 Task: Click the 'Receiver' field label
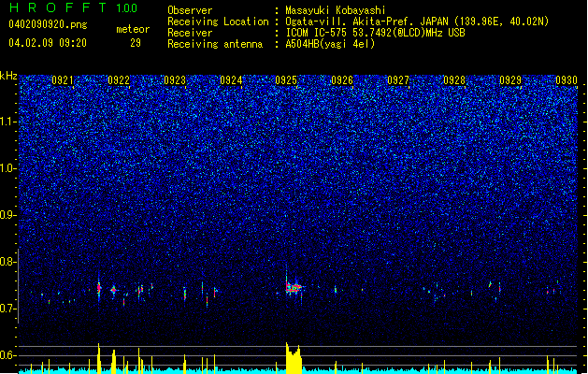coord(190,33)
